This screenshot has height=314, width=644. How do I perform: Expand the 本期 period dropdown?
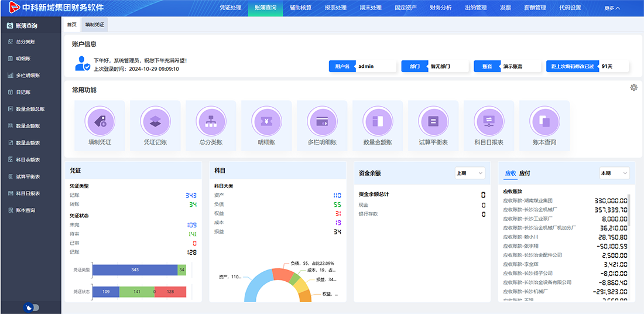pos(614,173)
